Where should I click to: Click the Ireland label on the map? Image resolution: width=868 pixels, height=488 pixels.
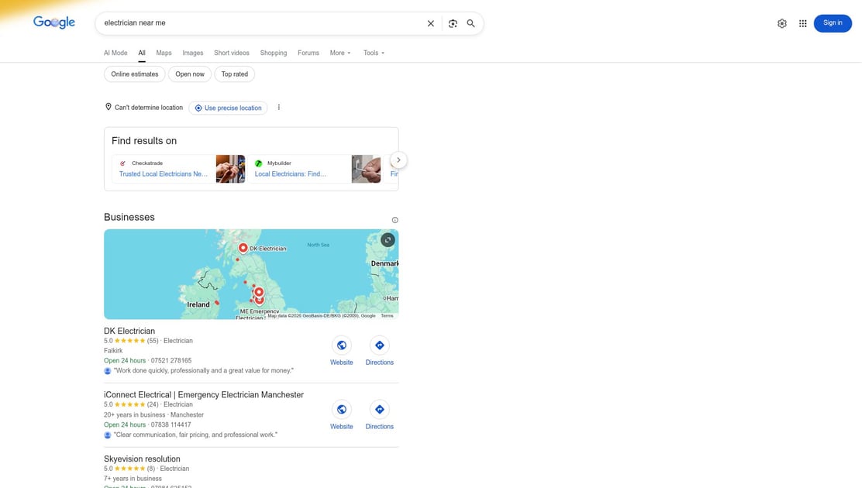[x=198, y=304]
